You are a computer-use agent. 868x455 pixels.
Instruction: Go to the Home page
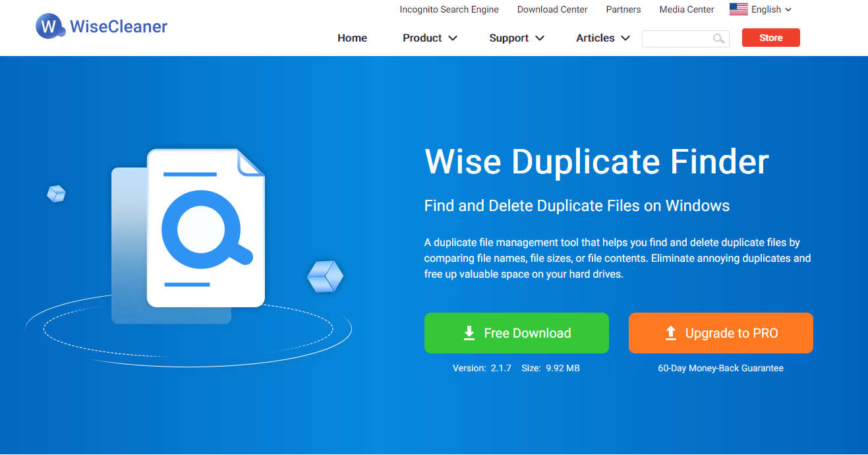coord(352,38)
